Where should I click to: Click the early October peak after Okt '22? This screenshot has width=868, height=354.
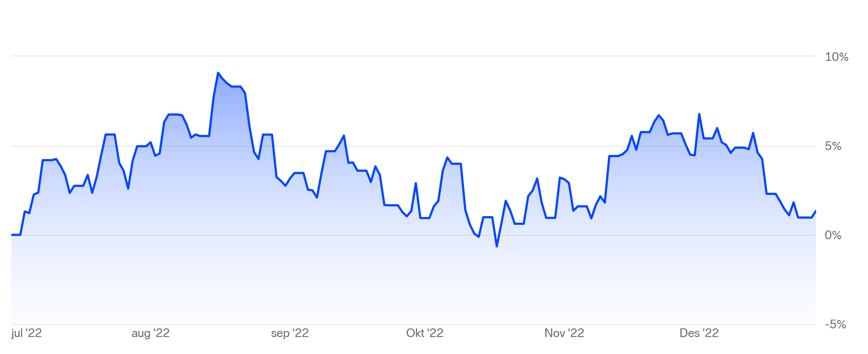tap(447, 157)
